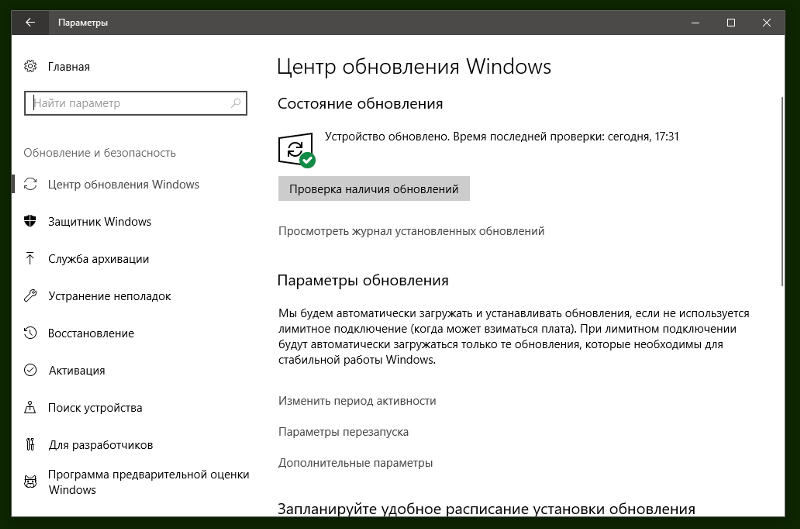Focus the Найти параметр search field

tap(136, 103)
